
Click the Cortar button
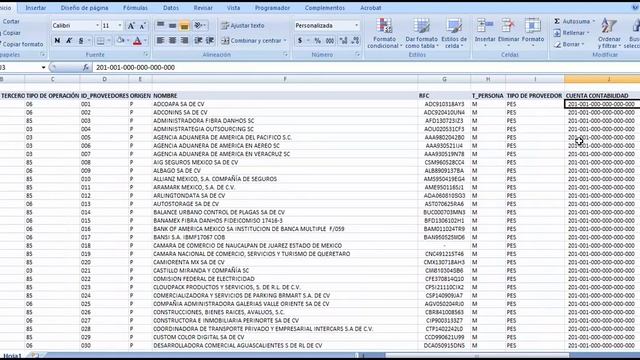click(10, 21)
